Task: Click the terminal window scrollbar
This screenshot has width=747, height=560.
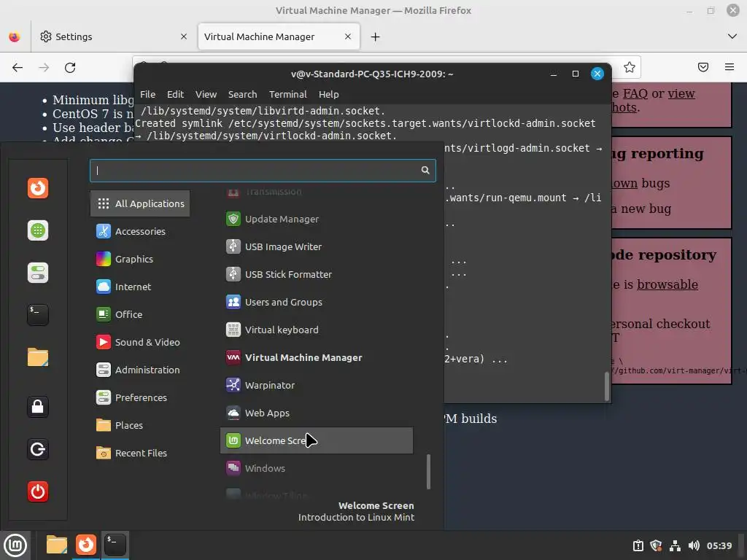Action: 606,386
